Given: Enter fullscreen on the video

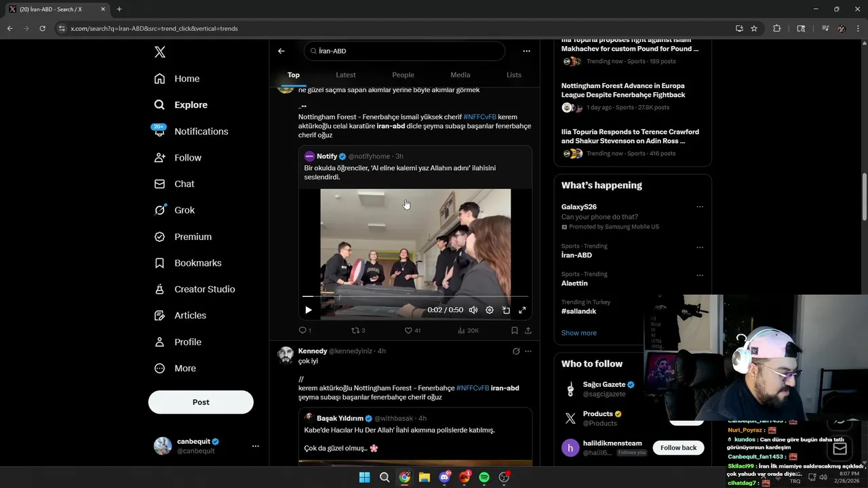Looking at the screenshot, I should pos(522,310).
